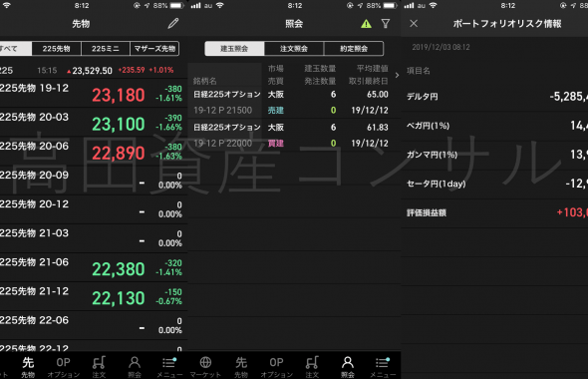Select the 評価損益額 row

tap(494, 212)
